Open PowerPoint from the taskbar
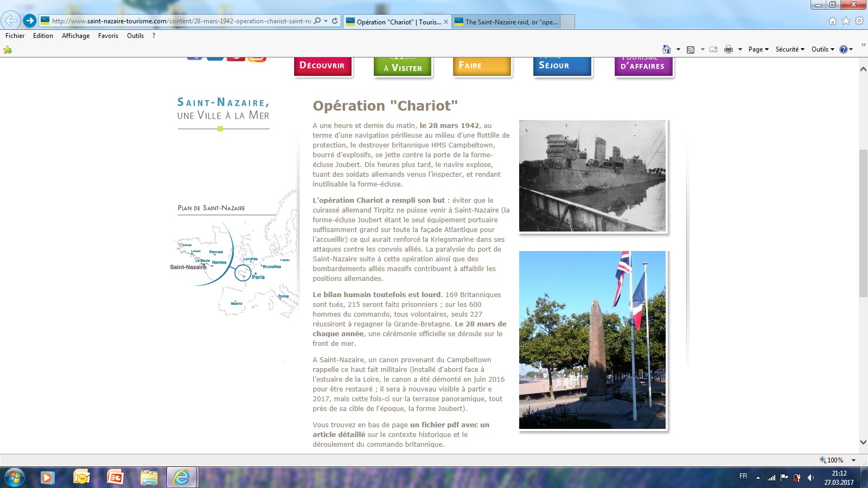The width and height of the screenshot is (868, 488). coord(115,478)
